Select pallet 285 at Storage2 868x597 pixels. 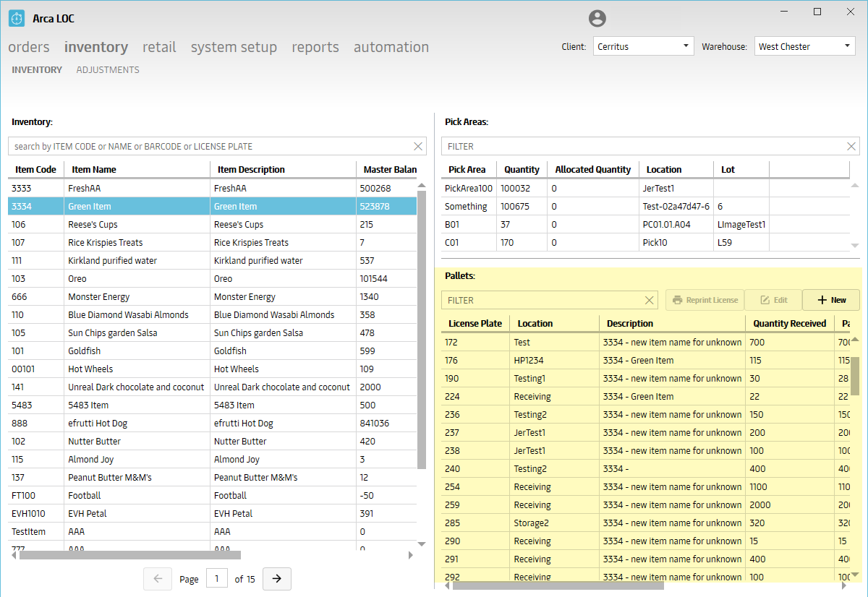tap(645, 523)
